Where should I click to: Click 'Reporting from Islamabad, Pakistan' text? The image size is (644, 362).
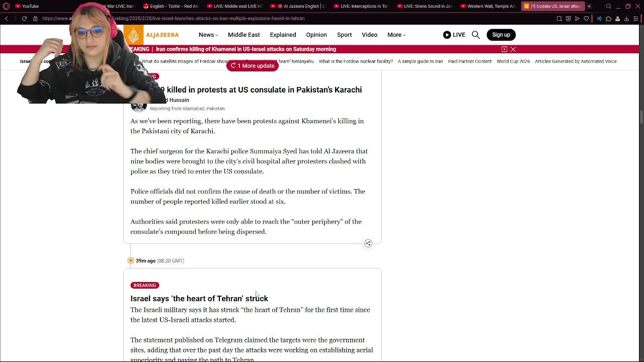(x=187, y=109)
